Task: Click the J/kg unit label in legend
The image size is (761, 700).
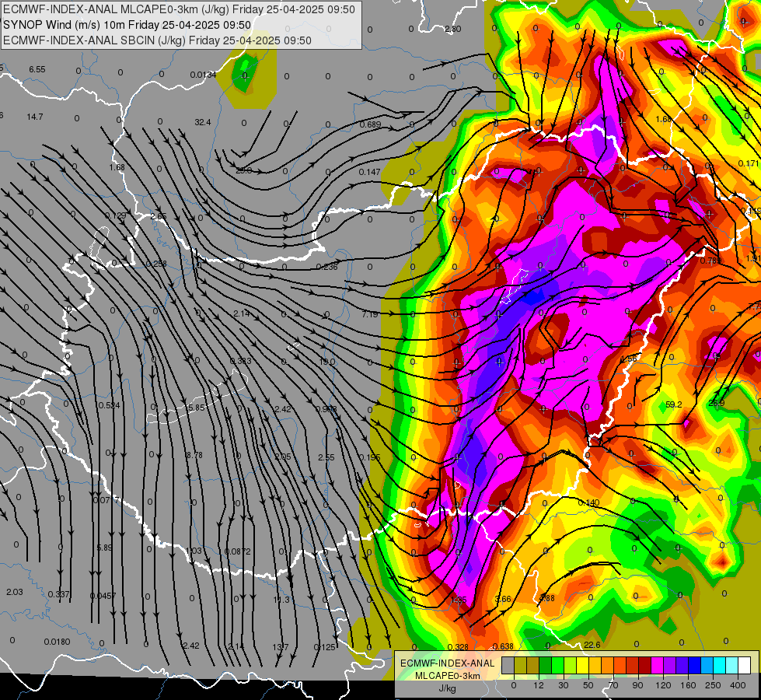Action: (x=448, y=688)
